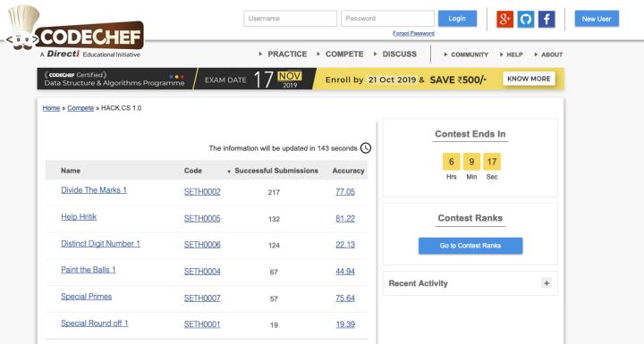644x344 pixels.
Task: Sign in with the Facebook icon
Action: point(547,19)
